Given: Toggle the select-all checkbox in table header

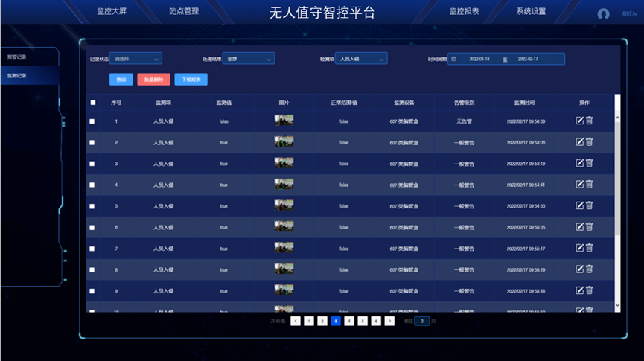Looking at the screenshot, I should (x=93, y=103).
